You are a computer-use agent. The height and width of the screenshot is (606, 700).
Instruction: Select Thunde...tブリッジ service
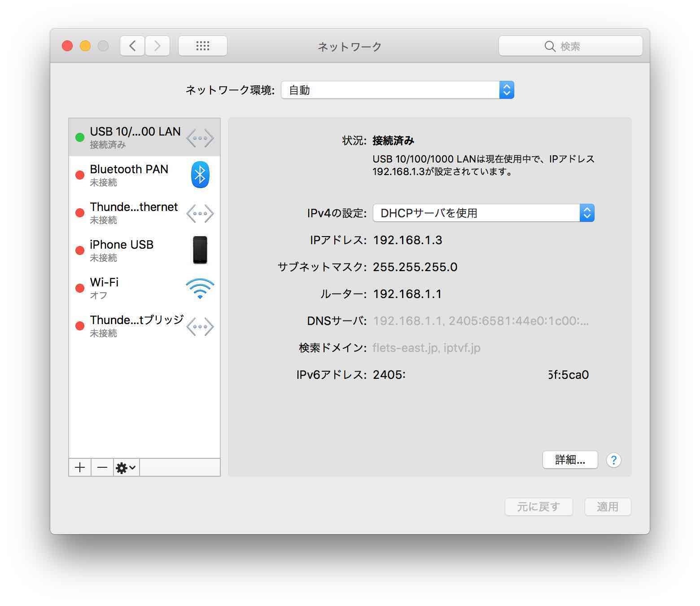pos(144,326)
